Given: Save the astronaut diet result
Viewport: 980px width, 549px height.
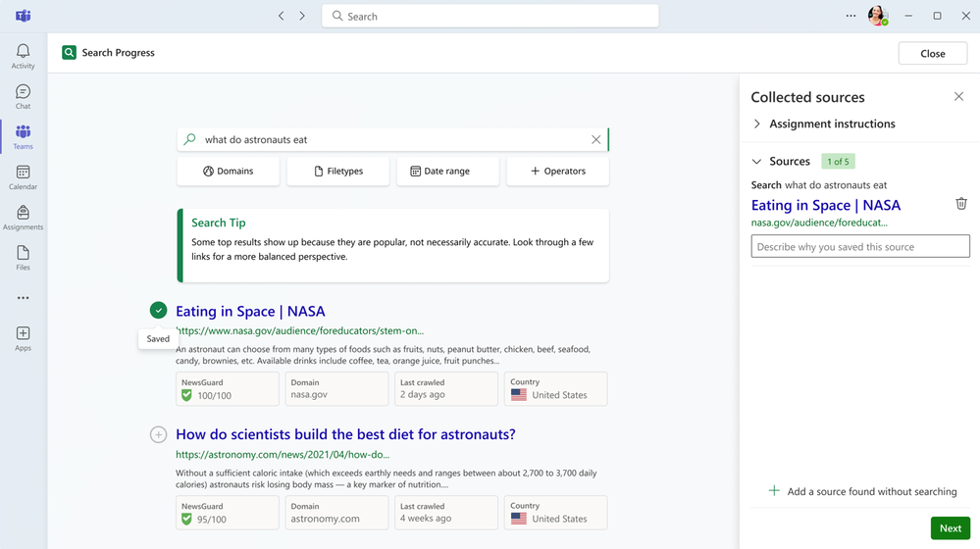Looking at the screenshot, I should 158,434.
